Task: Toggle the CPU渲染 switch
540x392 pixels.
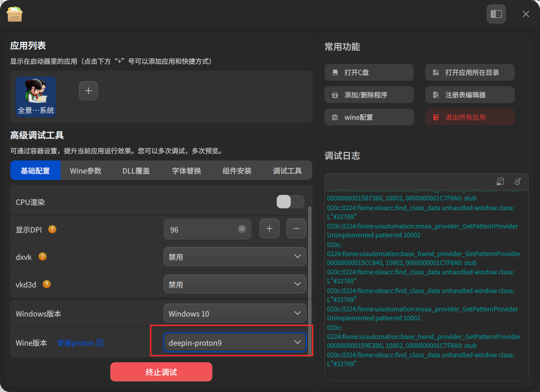Action: [x=291, y=202]
